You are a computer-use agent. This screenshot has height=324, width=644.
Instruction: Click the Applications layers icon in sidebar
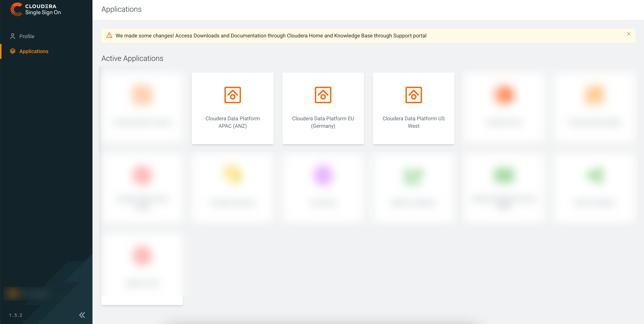[12, 51]
